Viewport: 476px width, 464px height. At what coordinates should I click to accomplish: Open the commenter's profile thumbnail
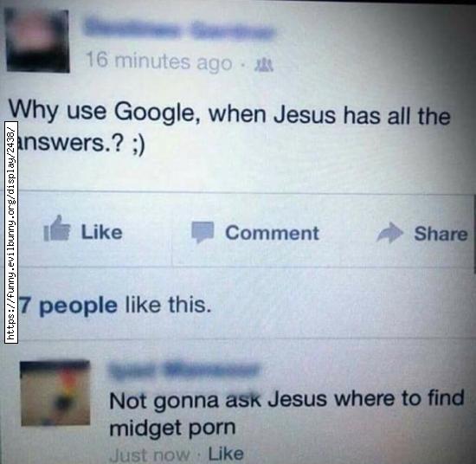tap(55, 393)
